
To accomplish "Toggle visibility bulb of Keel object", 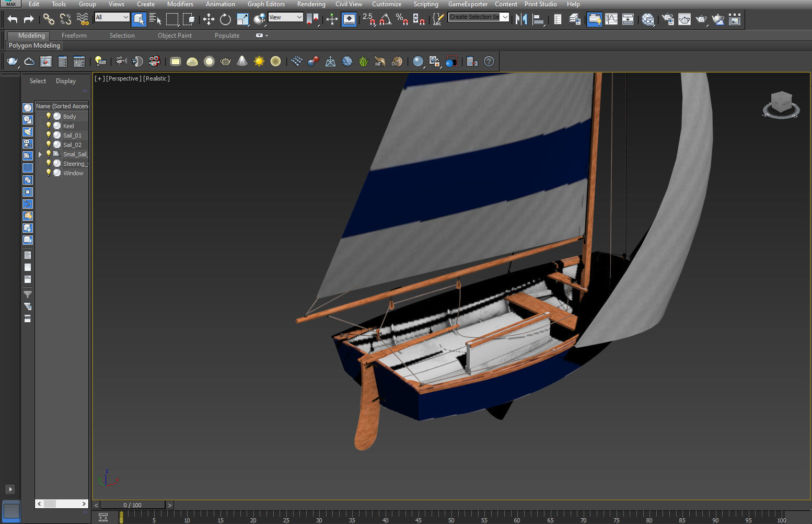I will (49, 126).
